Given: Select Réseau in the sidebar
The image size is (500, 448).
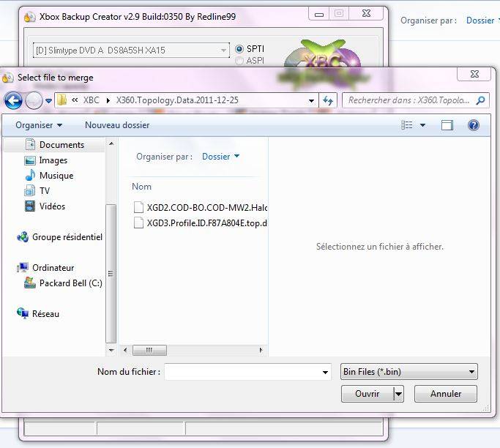Looking at the screenshot, I should pos(45,314).
